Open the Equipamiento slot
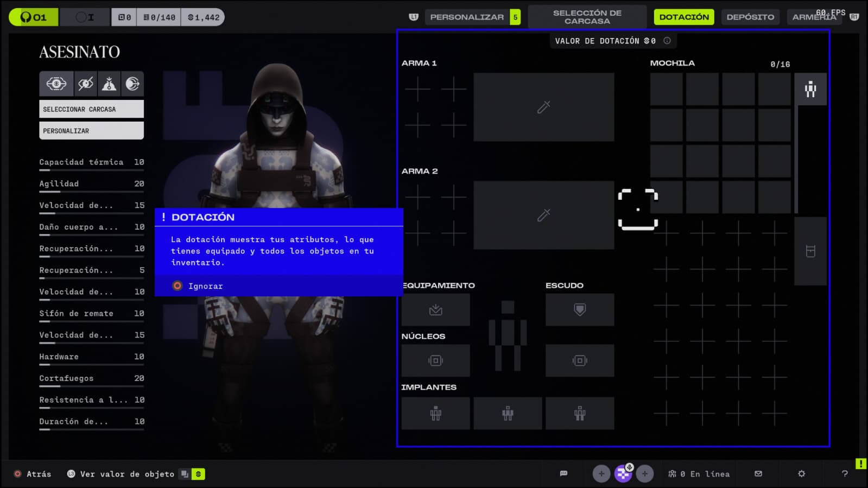 pos(435,309)
